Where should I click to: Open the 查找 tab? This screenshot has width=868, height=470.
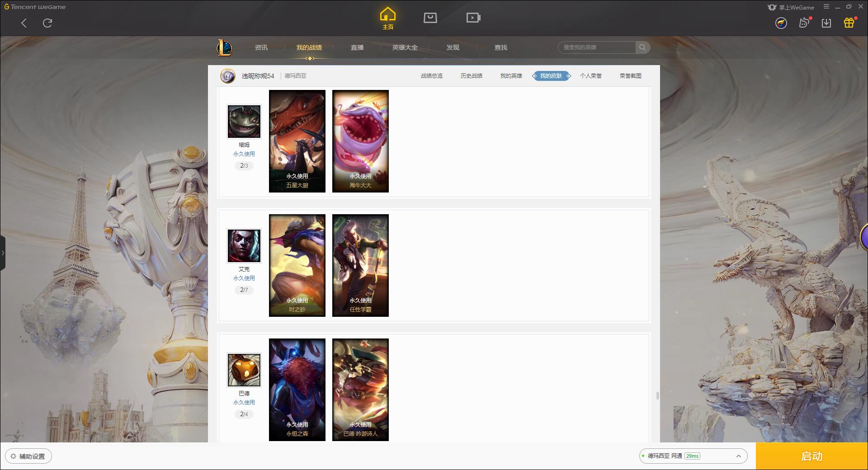point(501,47)
